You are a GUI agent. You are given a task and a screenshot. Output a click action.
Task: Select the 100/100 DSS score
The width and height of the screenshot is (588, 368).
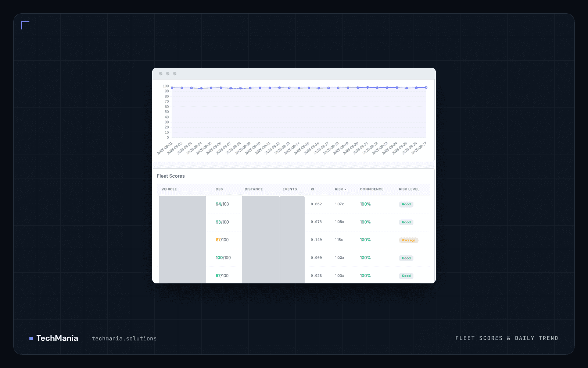click(x=223, y=258)
